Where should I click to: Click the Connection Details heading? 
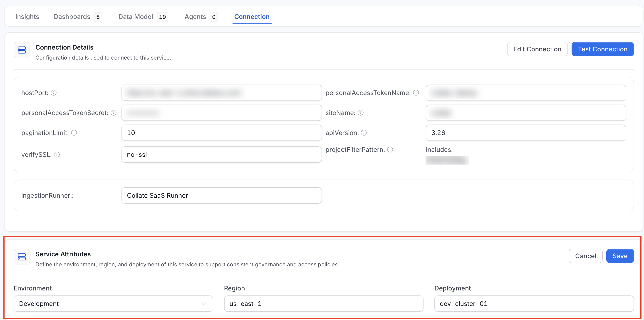pos(64,47)
